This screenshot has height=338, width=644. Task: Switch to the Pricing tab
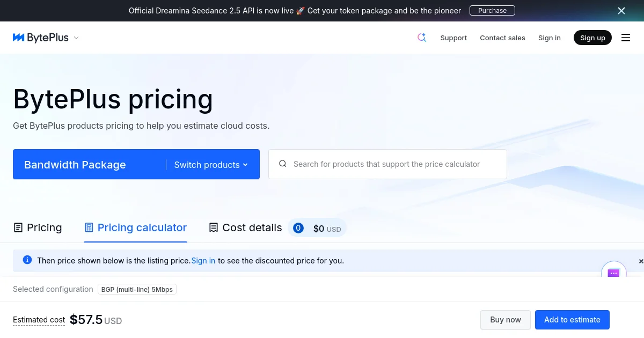[x=38, y=227]
